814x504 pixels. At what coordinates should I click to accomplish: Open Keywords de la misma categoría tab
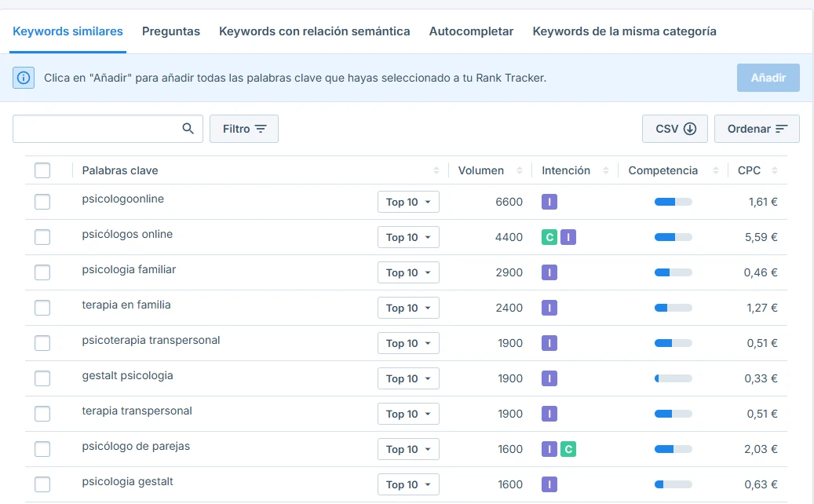(624, 31)
